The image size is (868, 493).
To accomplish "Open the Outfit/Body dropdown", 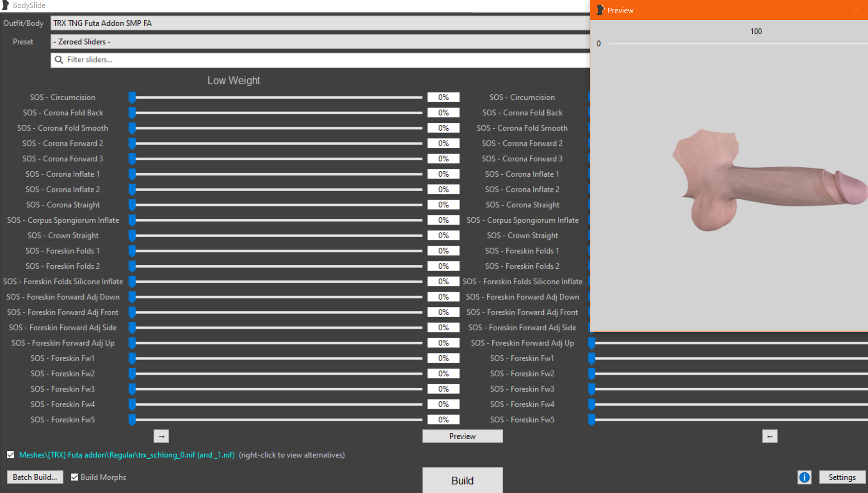I will tap(320, 23).
